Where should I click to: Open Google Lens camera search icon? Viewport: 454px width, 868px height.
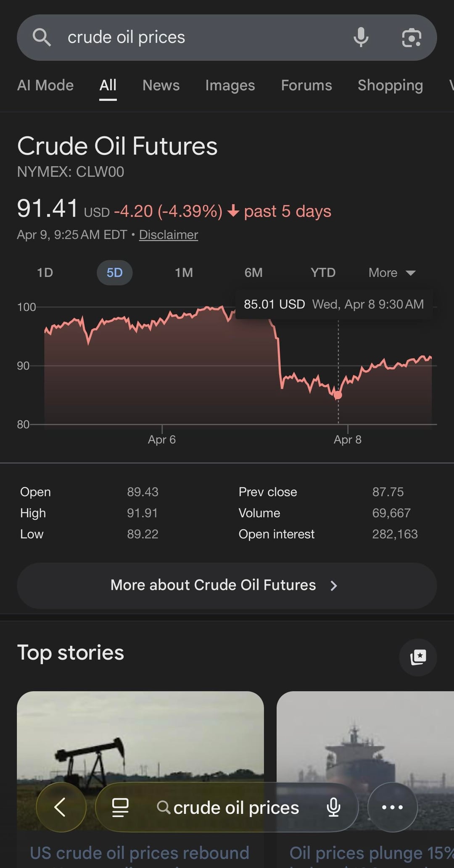[412, 37]
